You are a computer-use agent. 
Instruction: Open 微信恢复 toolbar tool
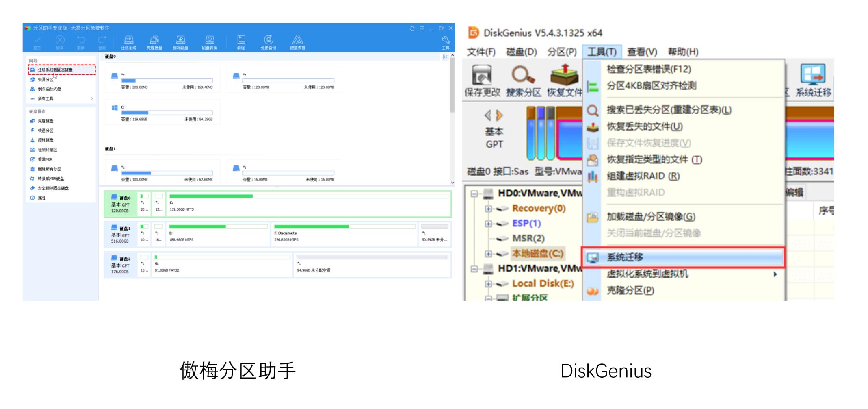pyautogui.click(x=298, y=41)
